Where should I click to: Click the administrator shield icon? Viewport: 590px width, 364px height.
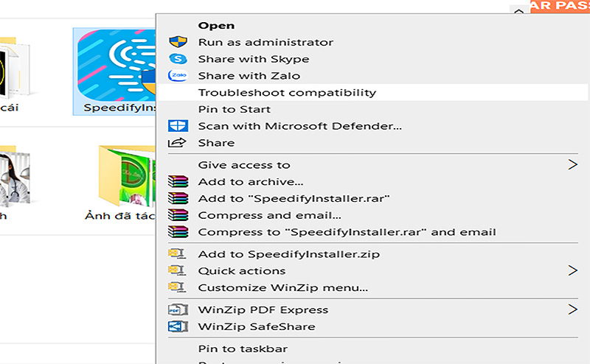[178, 42]
